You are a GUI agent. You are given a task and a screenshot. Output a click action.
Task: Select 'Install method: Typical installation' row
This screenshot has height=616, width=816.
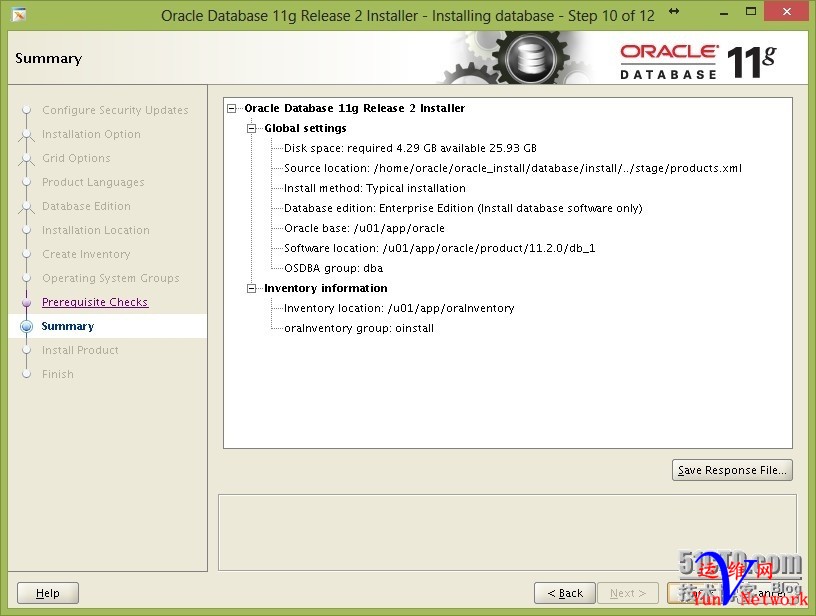375,188
